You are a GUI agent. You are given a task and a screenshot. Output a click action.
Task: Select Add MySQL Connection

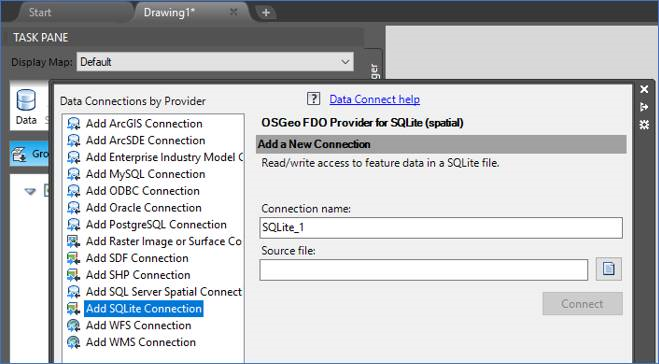tap(145, 174)
